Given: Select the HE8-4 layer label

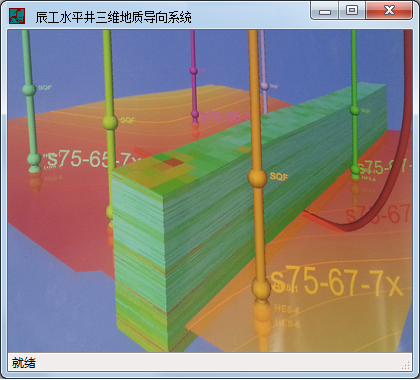Looking at the screenshot, I should point(286,309).
